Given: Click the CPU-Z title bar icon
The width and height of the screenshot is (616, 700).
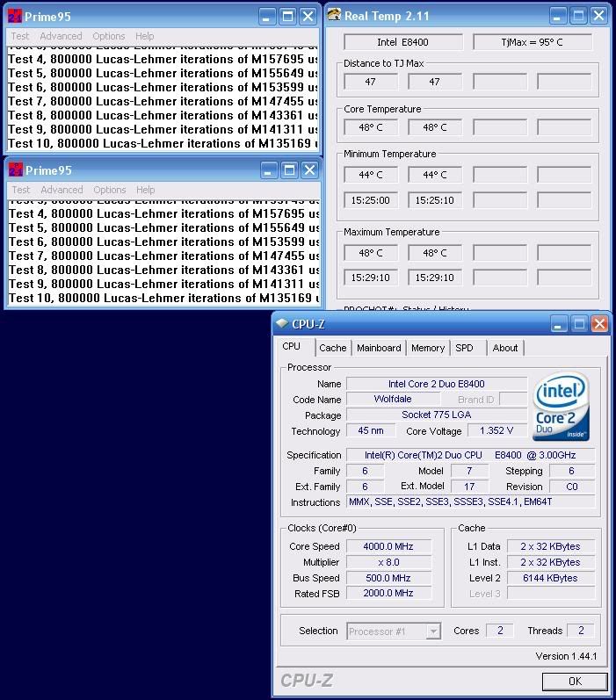Looking at the screenshot, I should 282,323.
